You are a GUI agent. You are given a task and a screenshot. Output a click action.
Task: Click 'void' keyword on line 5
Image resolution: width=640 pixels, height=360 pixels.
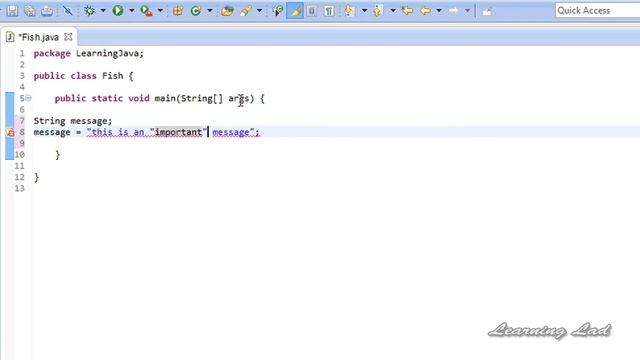139,98
